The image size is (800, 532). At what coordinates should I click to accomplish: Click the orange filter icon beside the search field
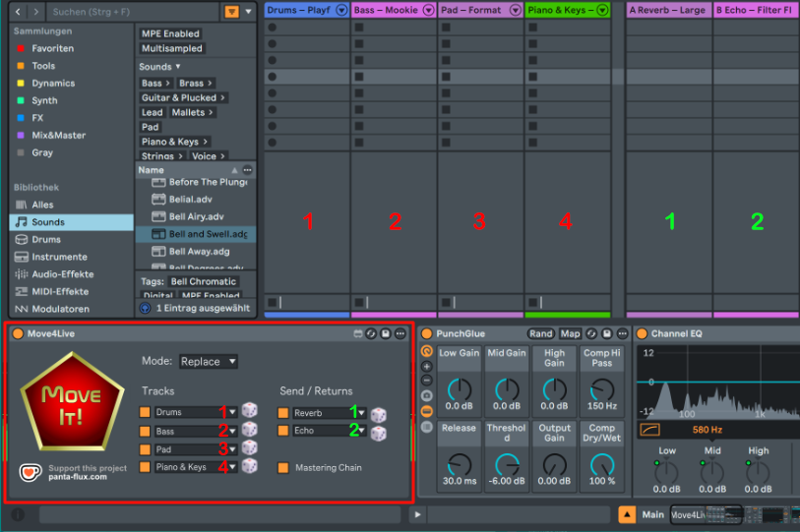(x=231, y=12)
